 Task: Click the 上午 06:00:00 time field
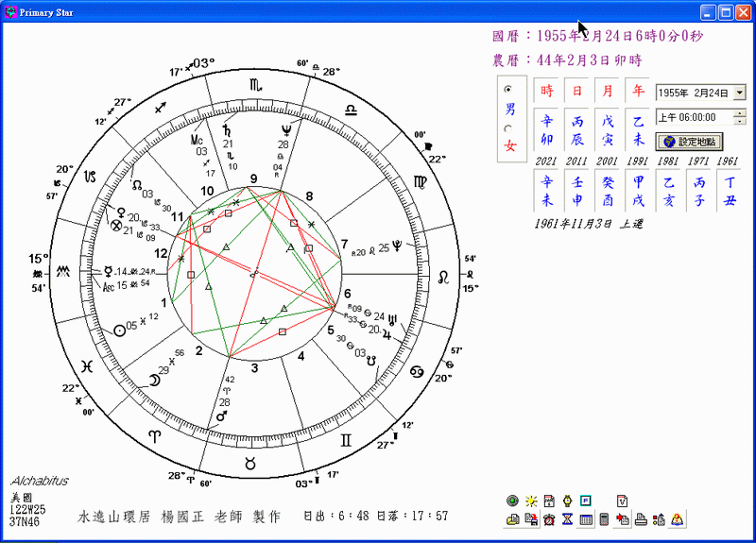[x=693, y=117]
